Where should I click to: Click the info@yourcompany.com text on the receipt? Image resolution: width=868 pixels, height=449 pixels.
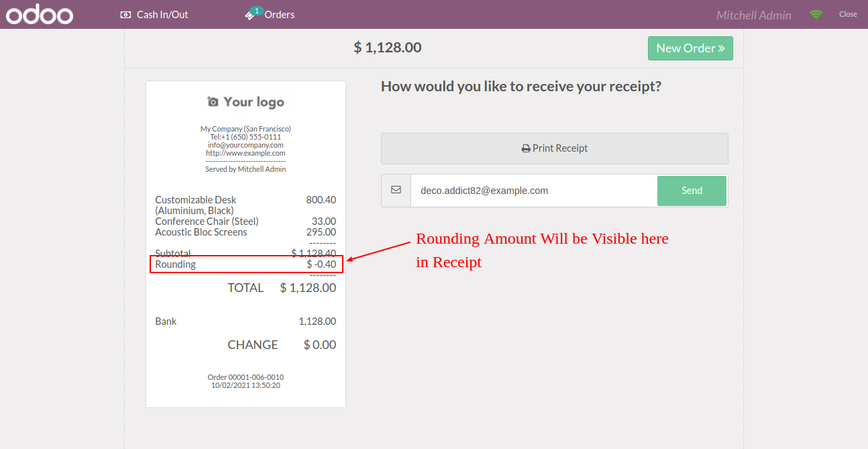[x=246, y=145]
